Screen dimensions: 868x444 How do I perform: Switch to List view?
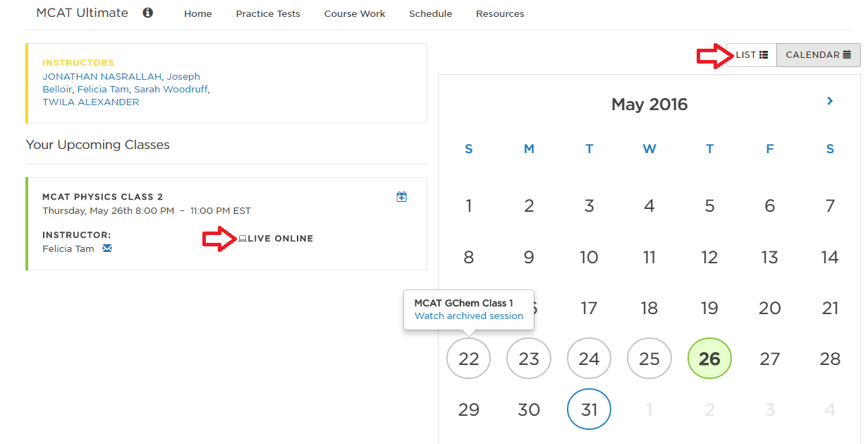pyautogui.click(x=752, y=55)
